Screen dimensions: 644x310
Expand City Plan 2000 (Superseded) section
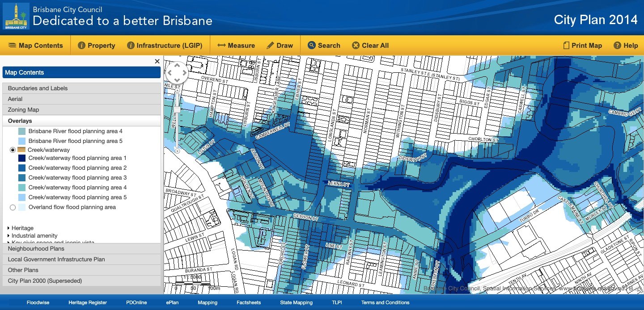coord(81,281)
